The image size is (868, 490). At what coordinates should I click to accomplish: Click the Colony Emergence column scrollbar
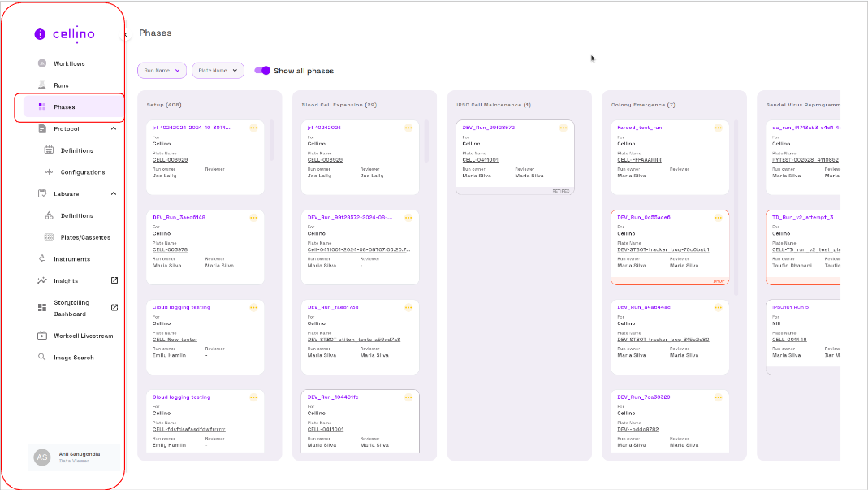(x=736, y=203)
